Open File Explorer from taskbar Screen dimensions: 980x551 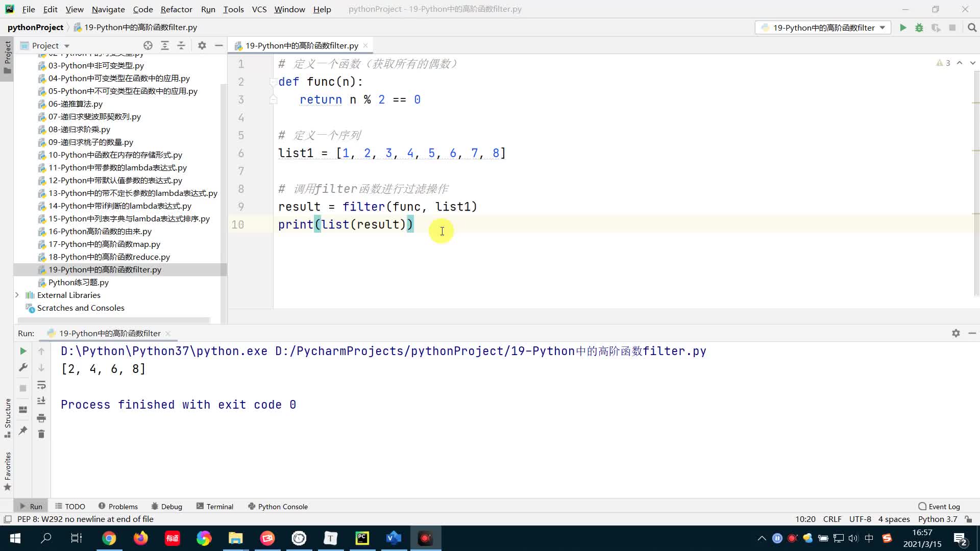235,538
